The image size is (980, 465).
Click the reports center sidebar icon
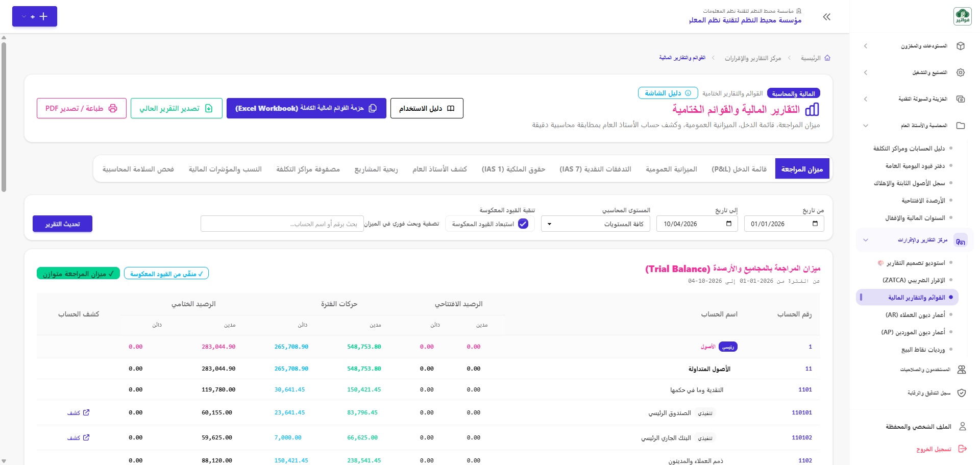(961, 240)
